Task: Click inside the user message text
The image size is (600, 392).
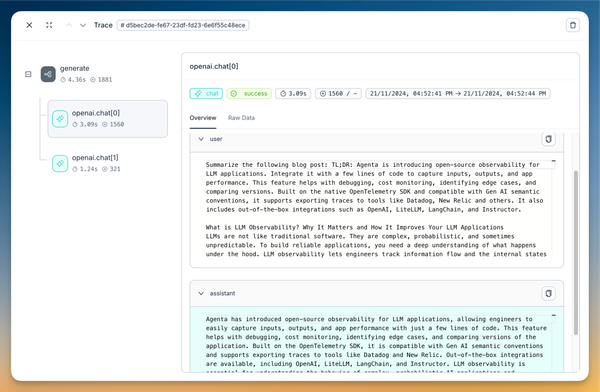Action: coord(377,209)
